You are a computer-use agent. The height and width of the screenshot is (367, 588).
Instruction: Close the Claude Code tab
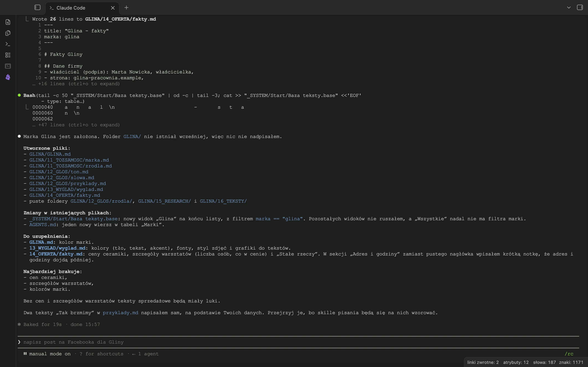pos(113,8)
